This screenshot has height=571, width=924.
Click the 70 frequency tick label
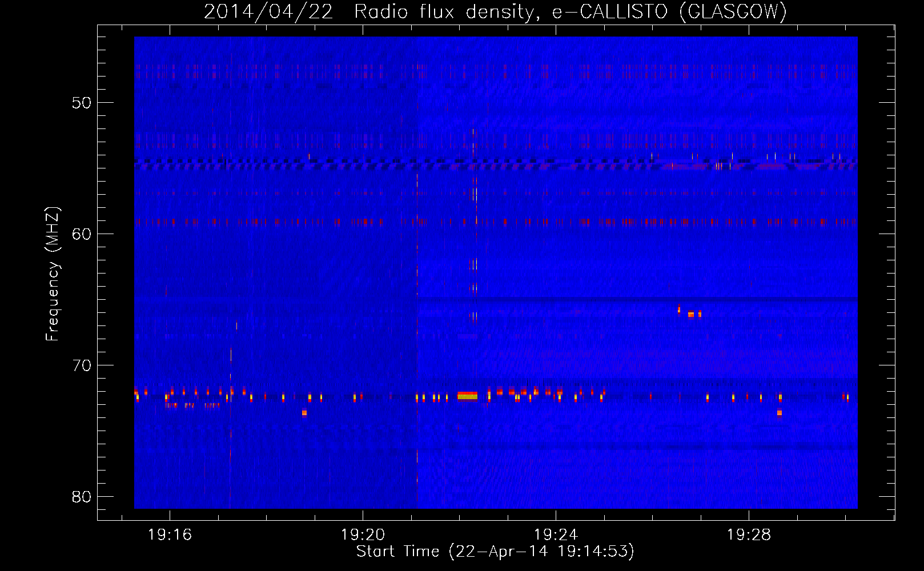[82, 365]
